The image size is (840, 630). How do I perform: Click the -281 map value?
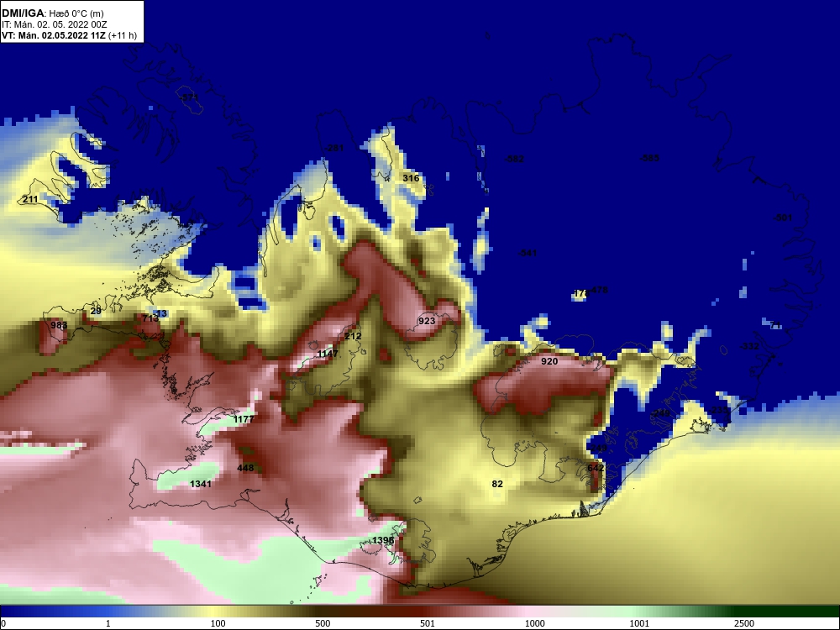click(334, 148)
